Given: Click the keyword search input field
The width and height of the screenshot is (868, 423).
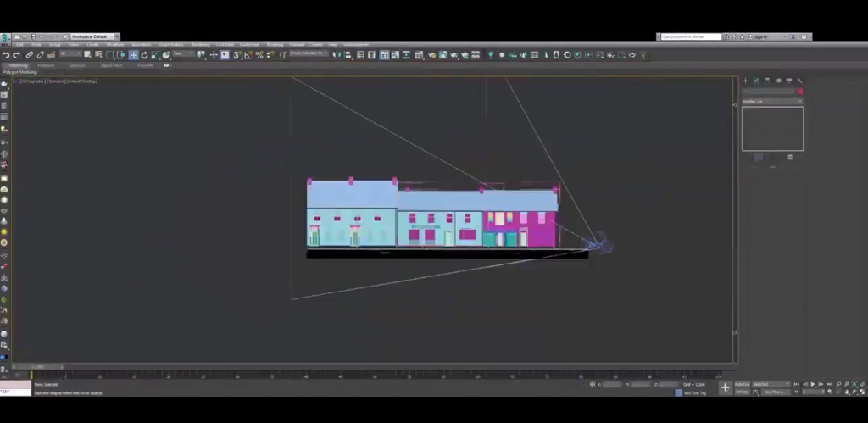Looking at the screenshot, I should [x=690, y=37].
